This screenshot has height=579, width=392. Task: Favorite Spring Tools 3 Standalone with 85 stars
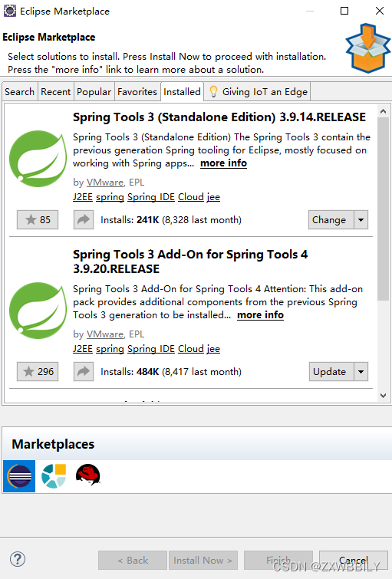pyautogui.click(x=38, y=219)
